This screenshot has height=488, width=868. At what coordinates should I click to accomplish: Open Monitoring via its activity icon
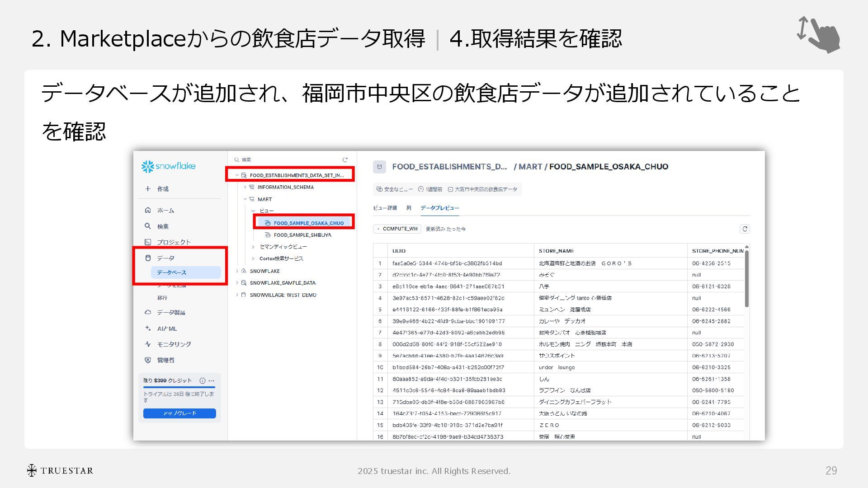148,344
